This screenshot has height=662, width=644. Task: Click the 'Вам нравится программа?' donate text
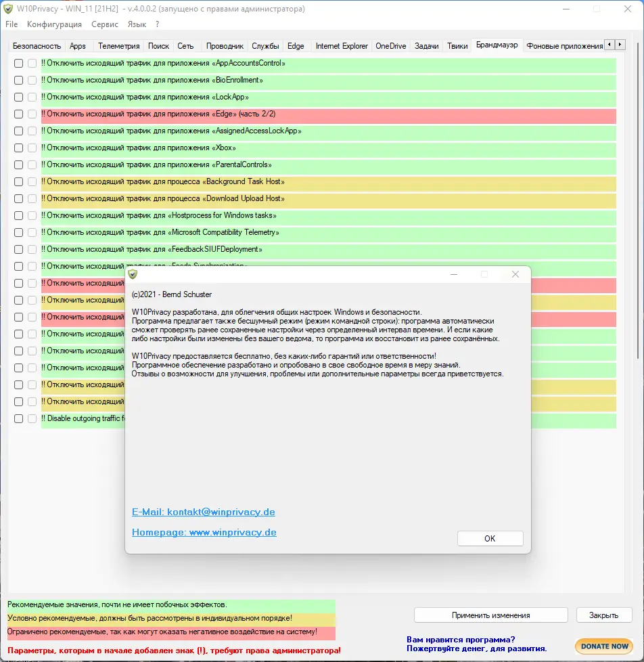click(461, 639)
